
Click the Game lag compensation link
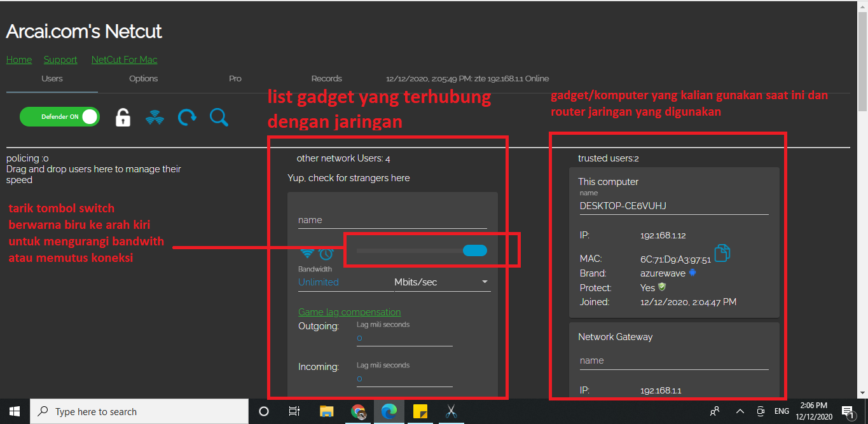[349, 311]
